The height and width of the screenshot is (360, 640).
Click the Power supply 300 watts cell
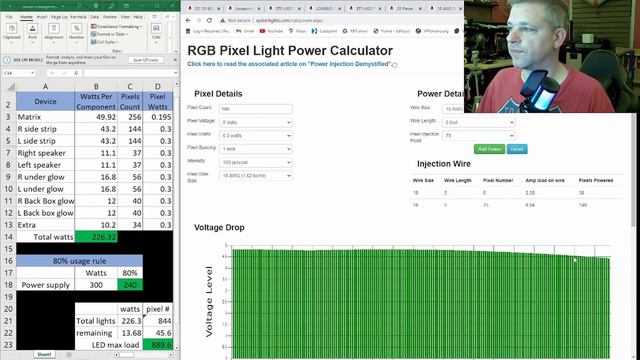pos(96,284)
